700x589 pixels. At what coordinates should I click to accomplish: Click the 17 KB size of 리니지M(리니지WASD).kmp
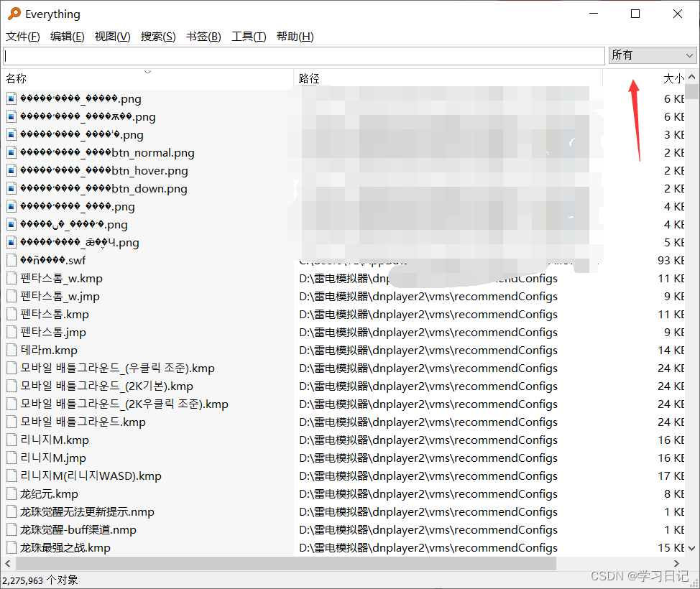671,476
